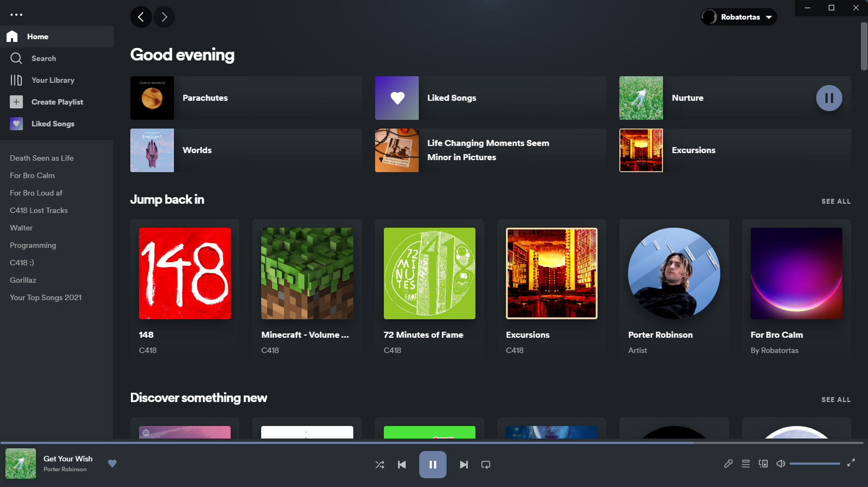The width and height of the screenshot is (868, 487).
Task: Skip to the next track
Action: pos(464,465)
